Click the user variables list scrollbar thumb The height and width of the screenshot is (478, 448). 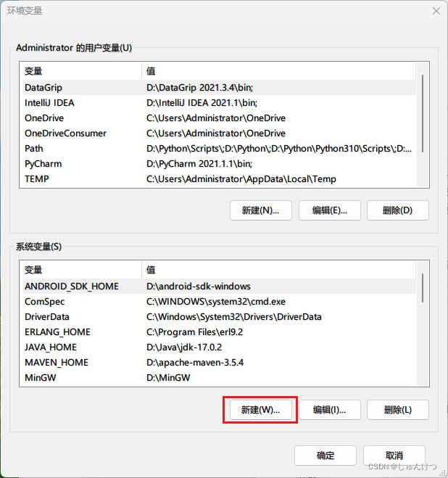pyautogui.click(x=423, y=113)
